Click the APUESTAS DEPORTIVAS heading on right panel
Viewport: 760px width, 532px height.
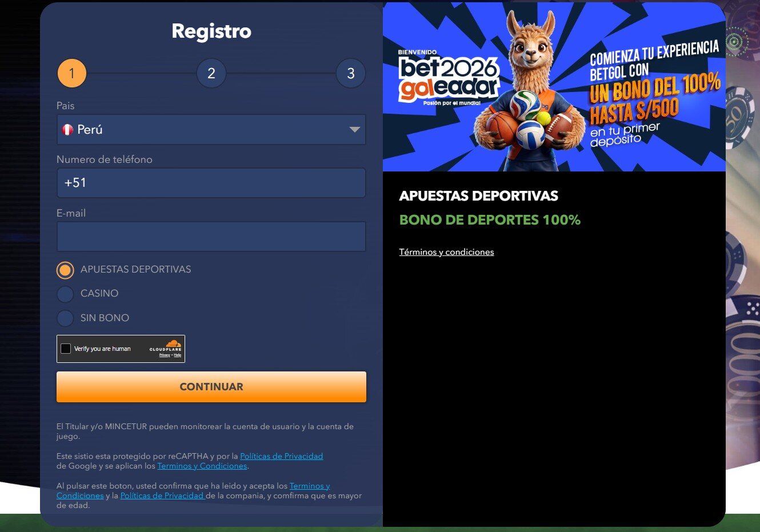click(478, 196)
